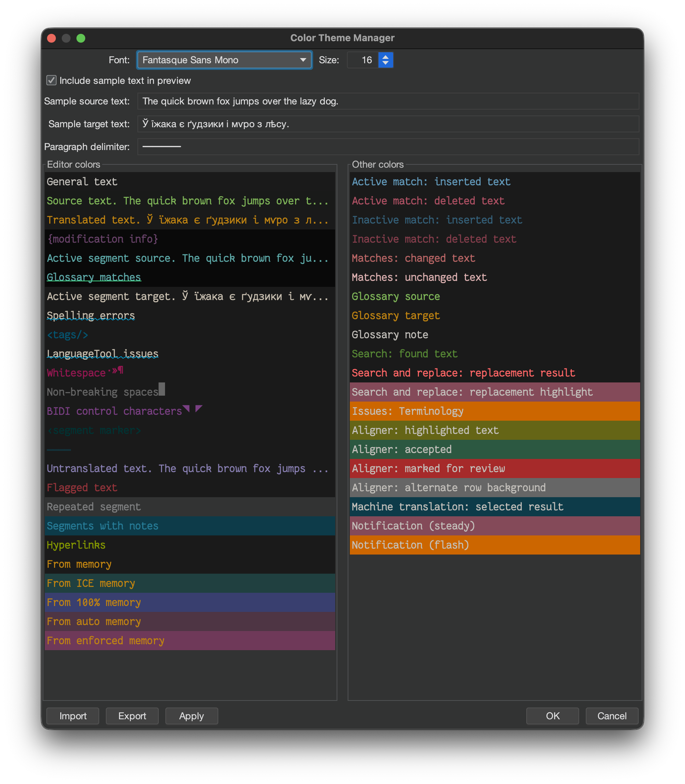Select the Issues: Terminology color row

coord(494,411)
